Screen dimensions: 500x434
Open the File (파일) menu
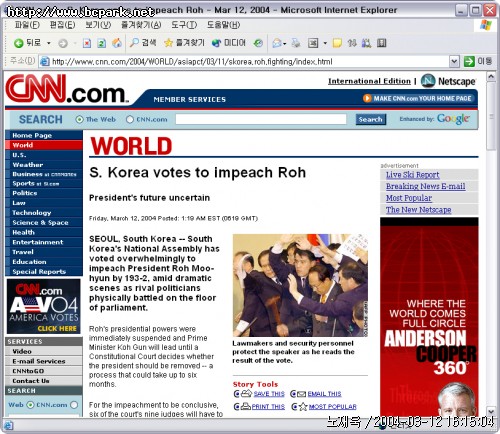point(27,25)
